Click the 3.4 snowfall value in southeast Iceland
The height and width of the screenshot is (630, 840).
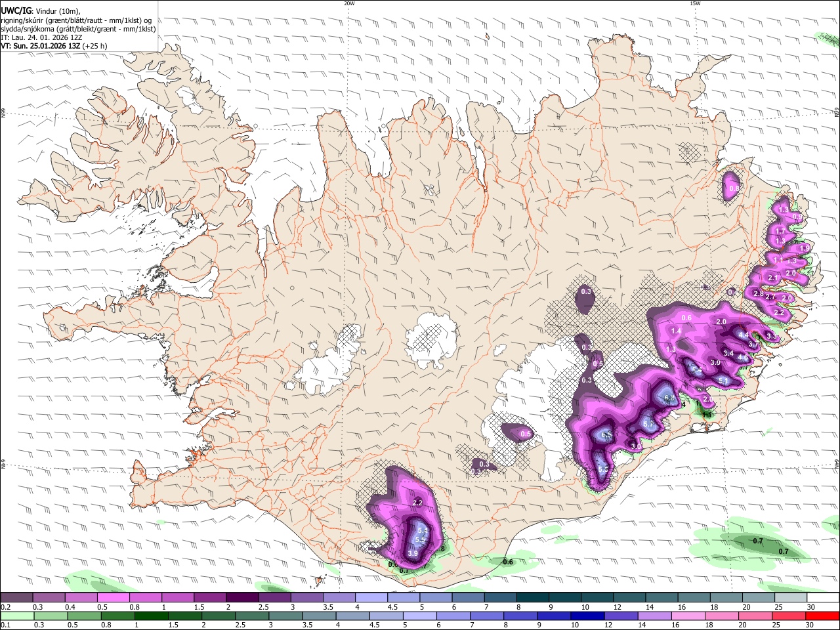coord(728,354)
